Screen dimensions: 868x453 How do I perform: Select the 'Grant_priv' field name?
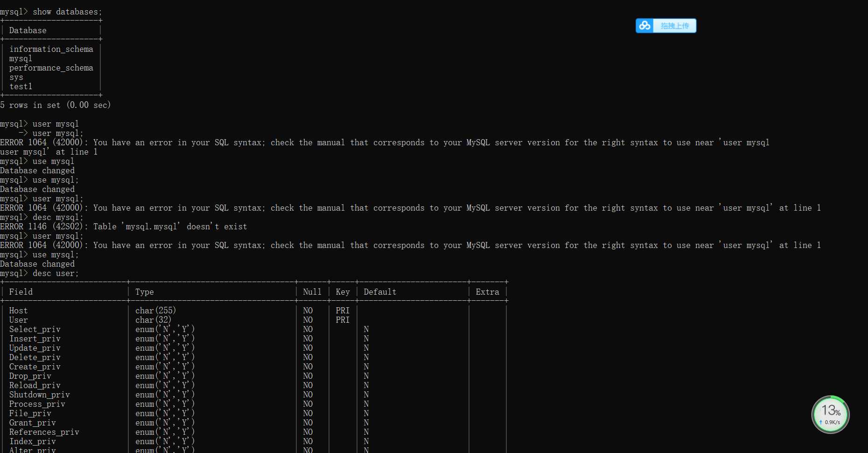point(33,423)
